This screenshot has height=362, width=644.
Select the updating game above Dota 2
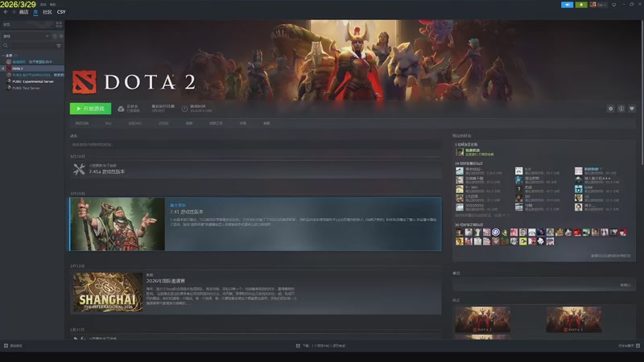coord(32,62)
